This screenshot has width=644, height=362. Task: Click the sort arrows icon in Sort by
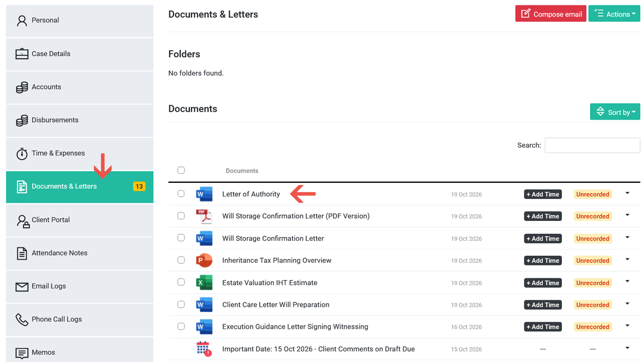pos(601,112)
